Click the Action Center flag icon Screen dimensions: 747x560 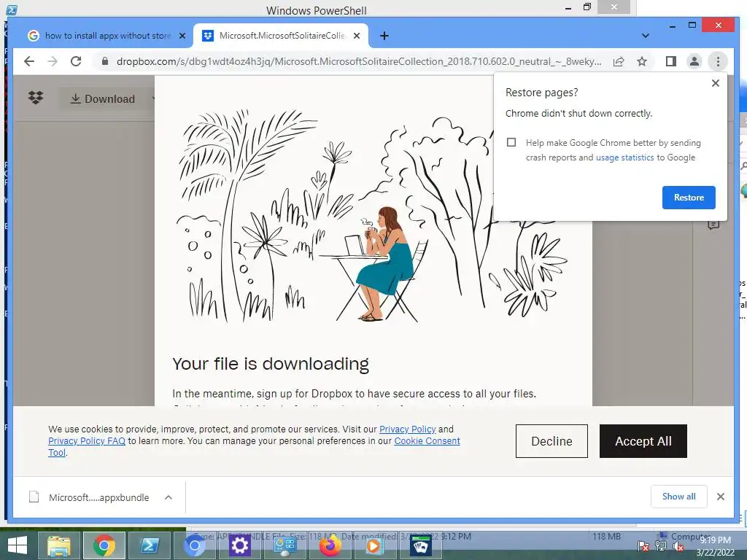pos(643,545)
